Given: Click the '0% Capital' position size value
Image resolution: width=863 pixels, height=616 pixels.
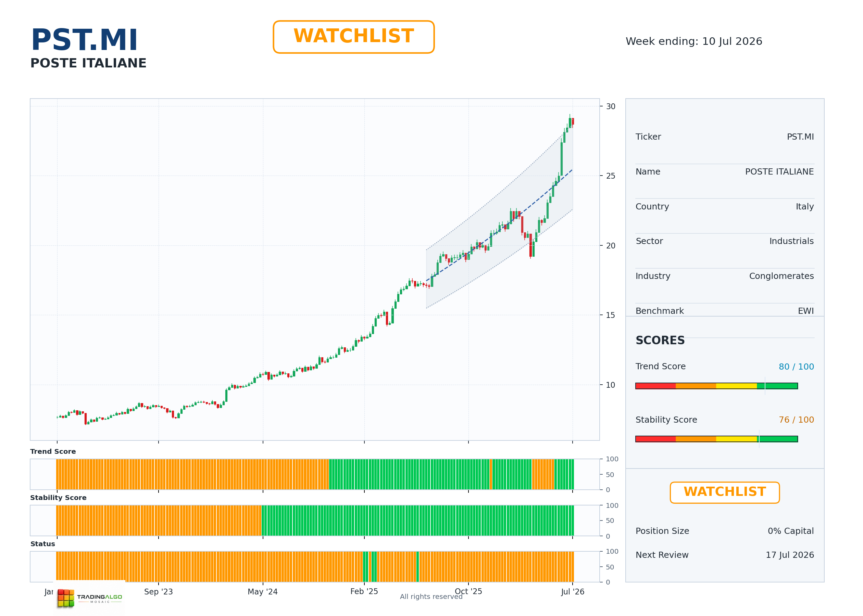Looking at the screenshot, I should [x=790, y=531].
